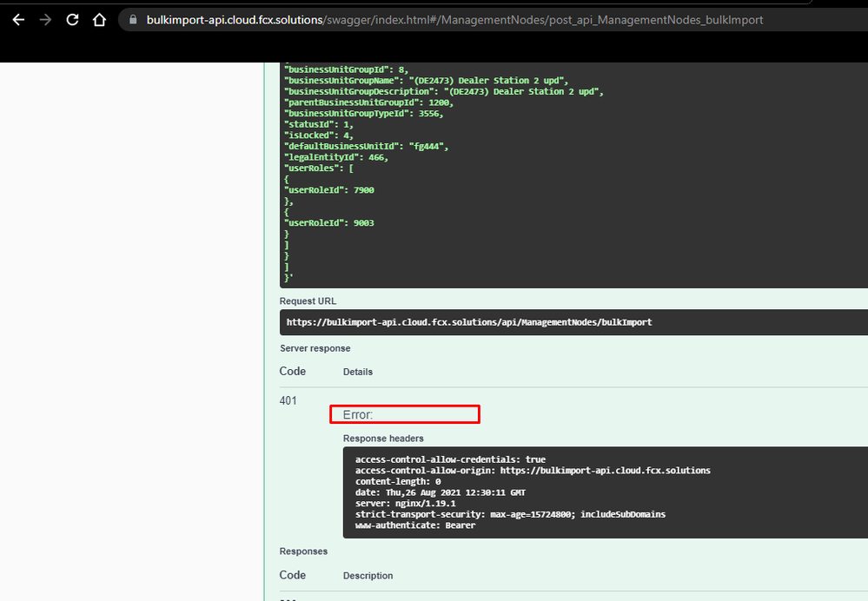Select the 401 response code
This screenshot has height=601, width=868.
click(x=288, y=400)
